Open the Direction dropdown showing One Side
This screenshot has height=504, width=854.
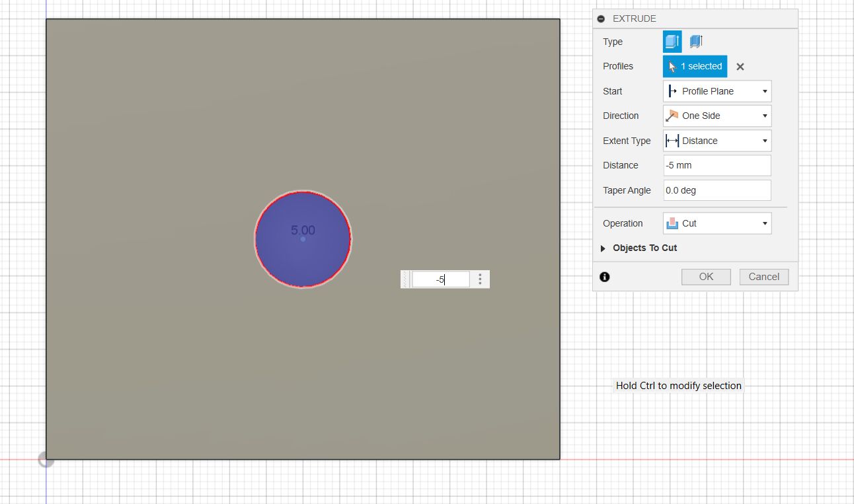tap(717, 116)
